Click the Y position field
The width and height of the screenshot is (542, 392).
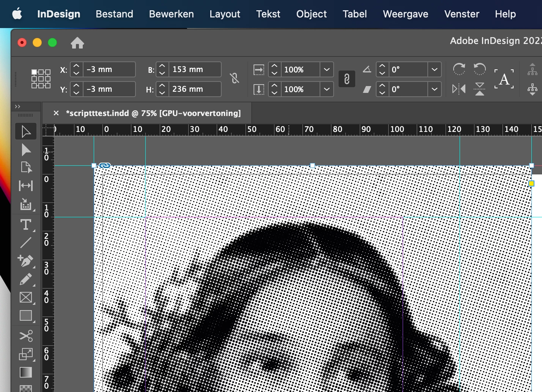109,89
